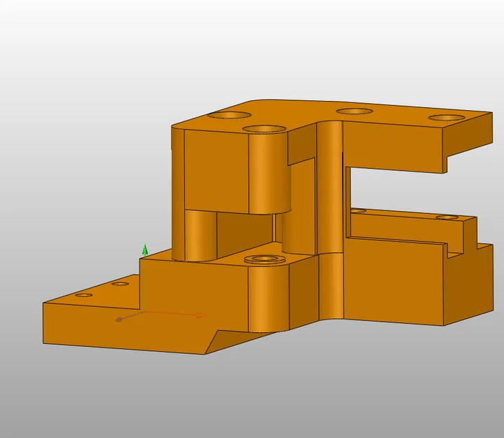This screenshot has height=438, width=504.
Task: Select the rounded front corner of the middle step
Action: 268,299
